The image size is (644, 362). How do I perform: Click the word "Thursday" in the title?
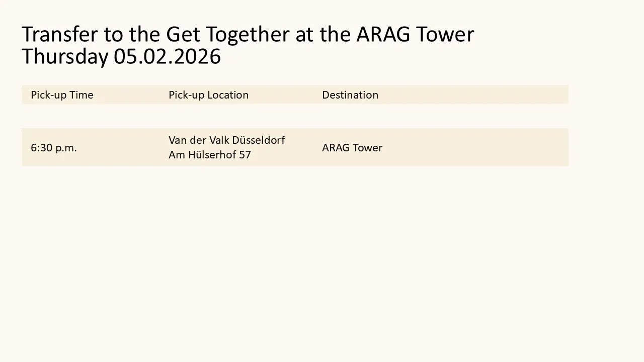click(64, 56)
